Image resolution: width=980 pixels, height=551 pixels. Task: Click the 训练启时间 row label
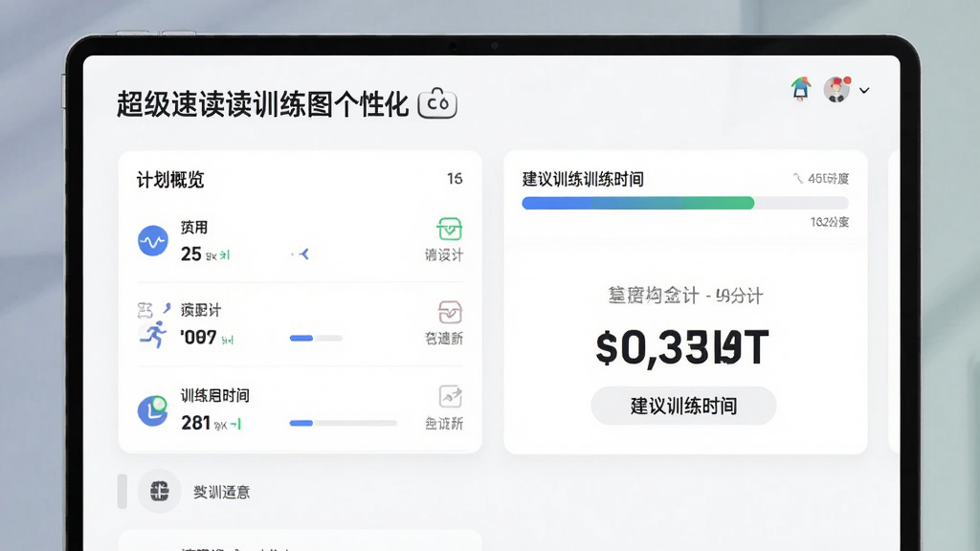point(215,395)
